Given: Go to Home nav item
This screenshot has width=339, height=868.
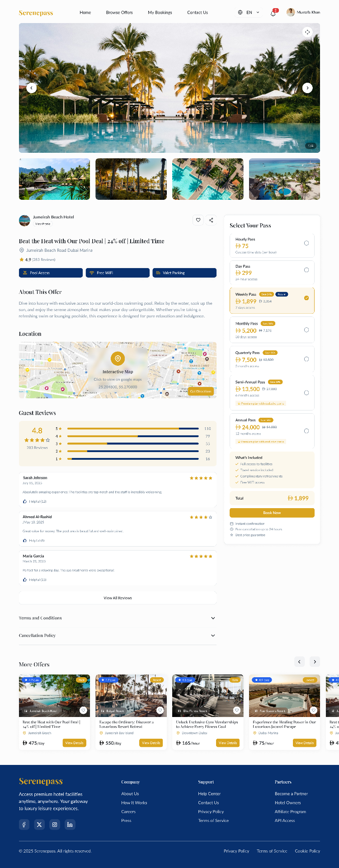Looking at the screenshot, I should click(85, 13).
